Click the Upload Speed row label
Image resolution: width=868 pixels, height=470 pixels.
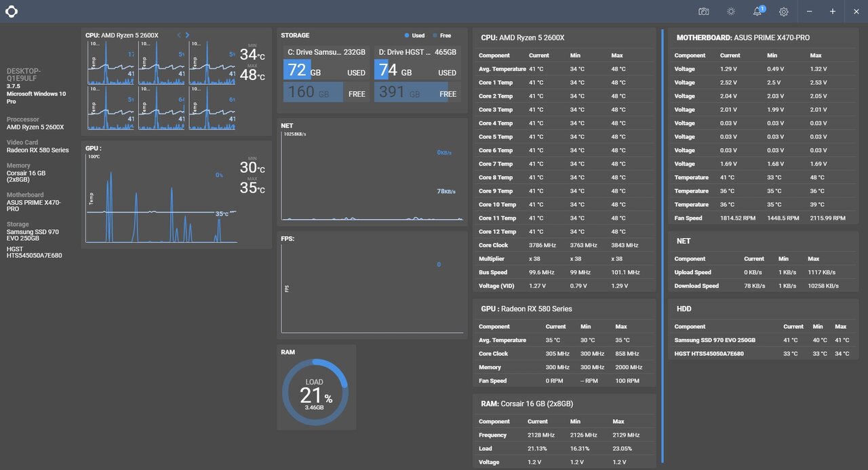pos(693,273)
